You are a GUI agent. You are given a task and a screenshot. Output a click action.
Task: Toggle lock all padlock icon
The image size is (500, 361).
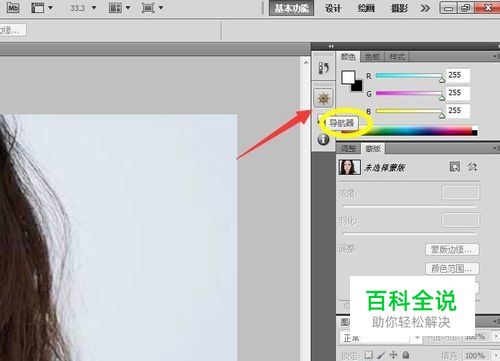pos(406,355)
